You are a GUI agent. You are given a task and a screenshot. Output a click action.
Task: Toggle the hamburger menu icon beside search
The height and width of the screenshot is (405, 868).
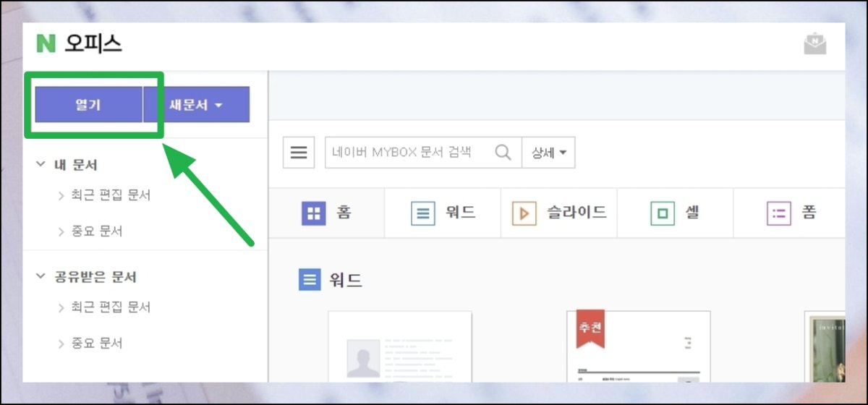298,153
